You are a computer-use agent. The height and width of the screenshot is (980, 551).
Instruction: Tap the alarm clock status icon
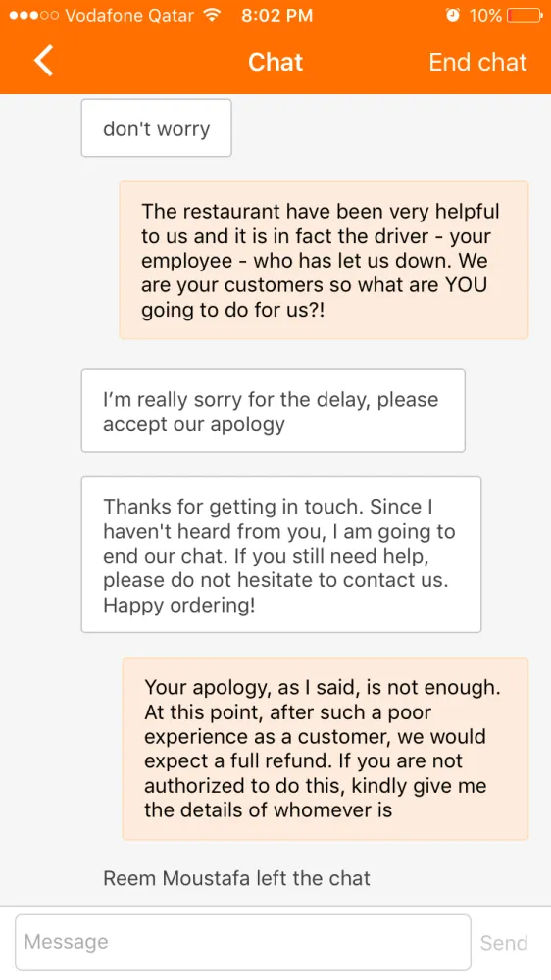[x=453, y=16]
